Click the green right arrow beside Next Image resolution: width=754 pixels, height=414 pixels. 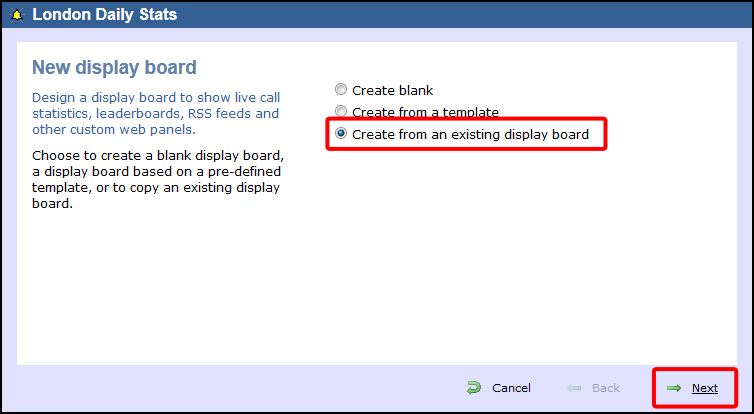click(674, 388)
